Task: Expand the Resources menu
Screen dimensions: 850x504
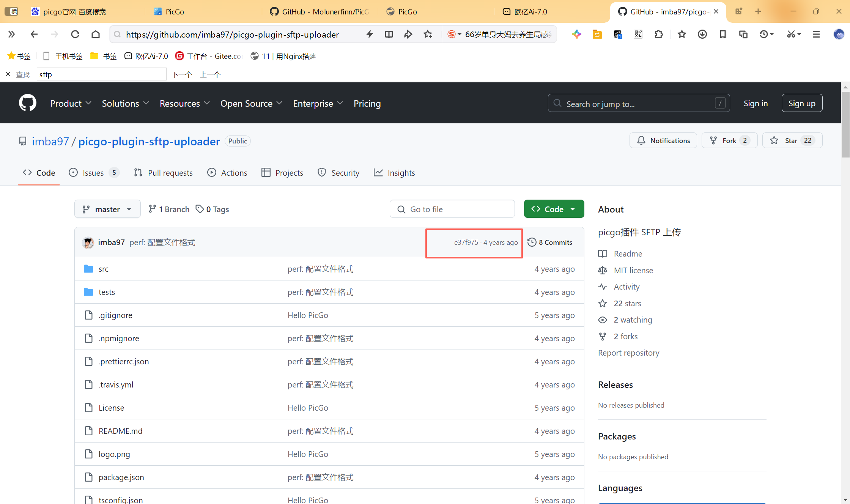Action: (184, 103)
